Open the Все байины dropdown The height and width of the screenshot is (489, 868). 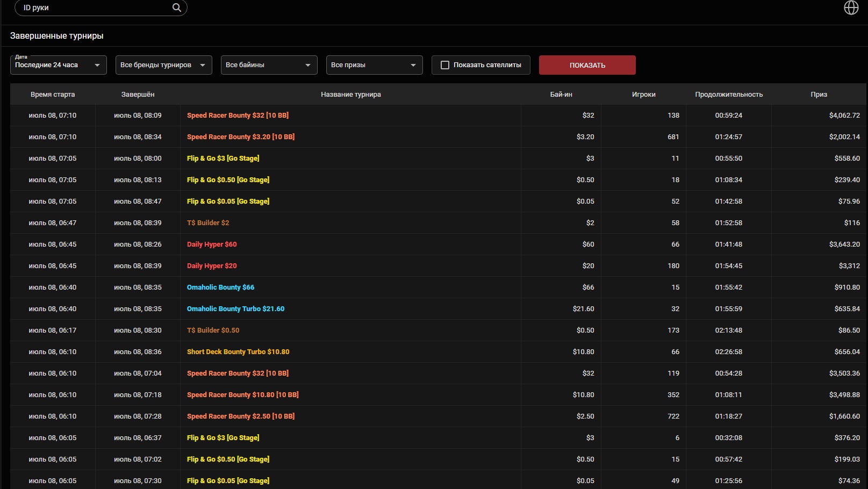(x=269, y=65)
